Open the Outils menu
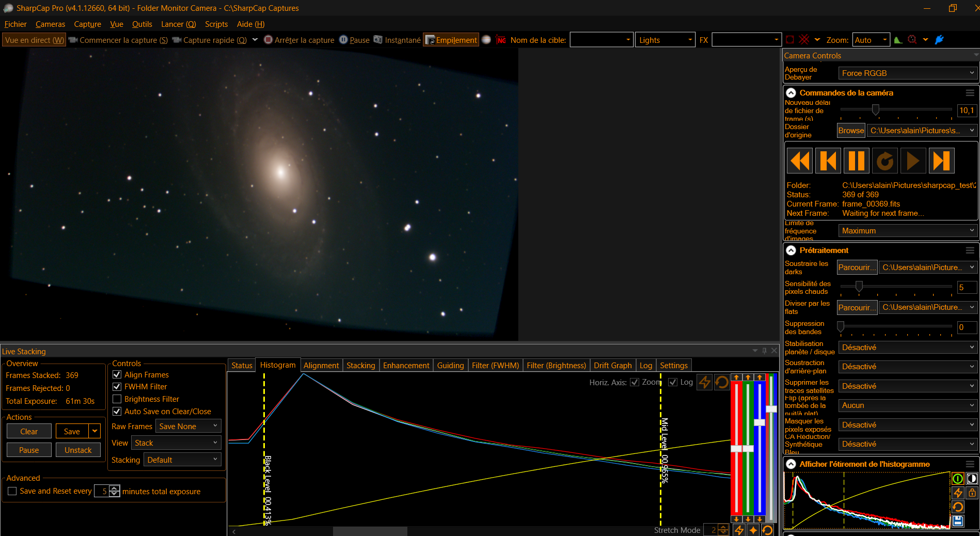The height and width of the screenshot is (536, 980). tap(142, 24)
